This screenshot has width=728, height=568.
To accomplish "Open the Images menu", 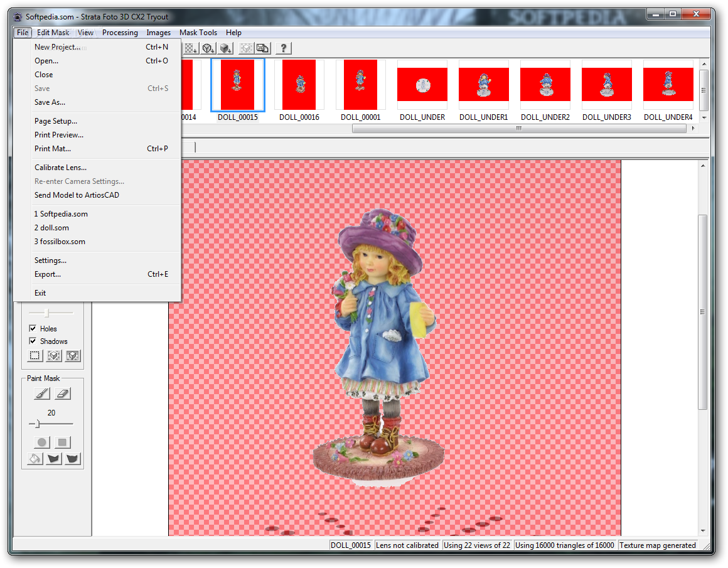I will [158, 33].
